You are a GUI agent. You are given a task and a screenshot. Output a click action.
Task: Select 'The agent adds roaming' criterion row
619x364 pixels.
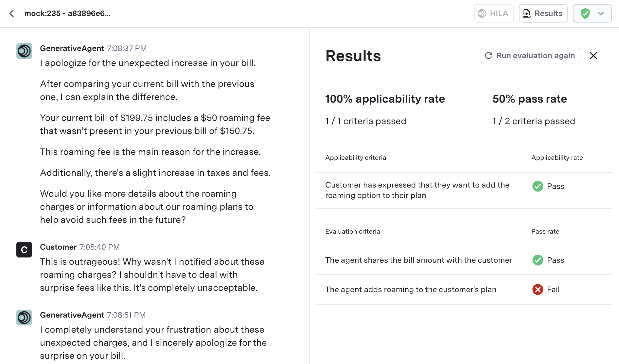[x=411, y=290]
